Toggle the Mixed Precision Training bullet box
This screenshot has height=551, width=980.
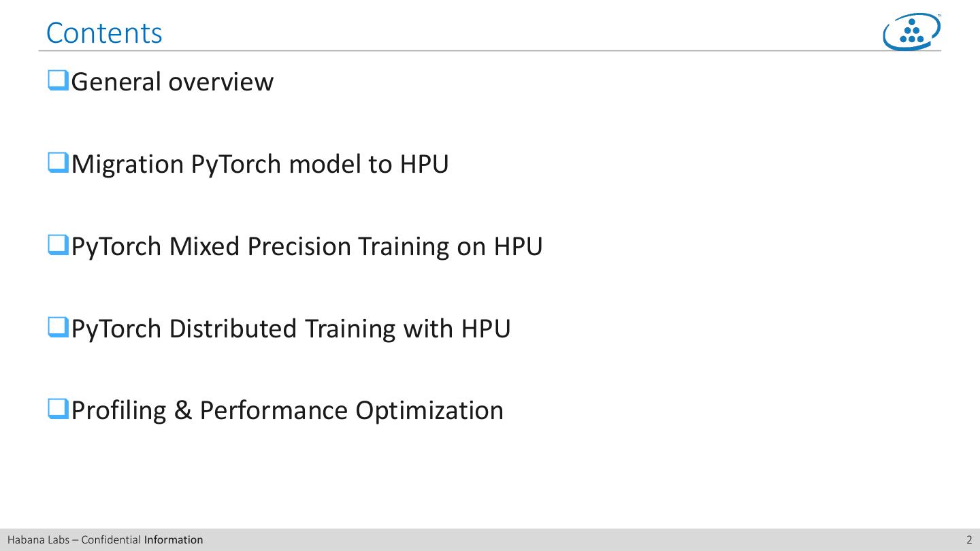tap(58, 246)
